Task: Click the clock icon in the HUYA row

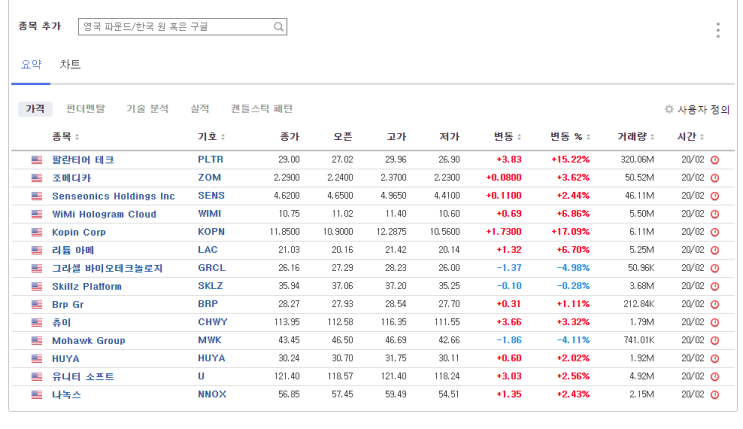Action: (715, 359)
